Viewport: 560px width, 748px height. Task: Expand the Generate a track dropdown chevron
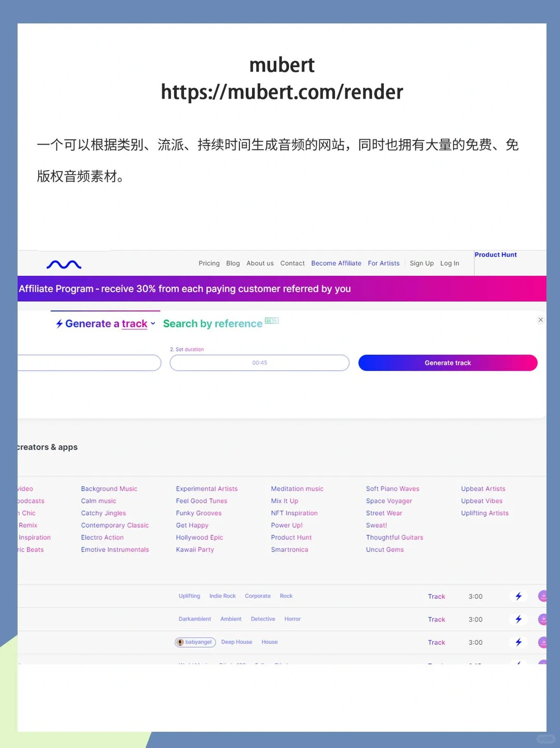pos(153,323)
